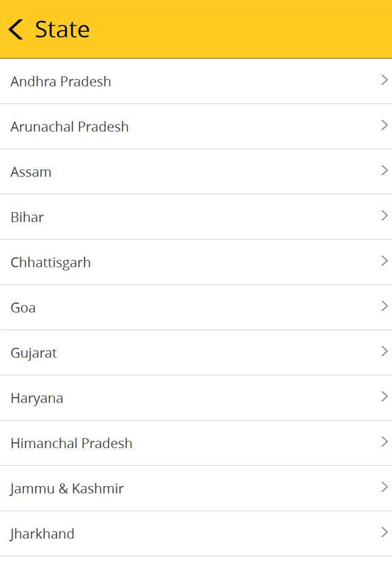Viewport: 392px width, 564px height.
Task: Expand Andhra Pradesh chevron arrow
Action: (x=384, y=80)
